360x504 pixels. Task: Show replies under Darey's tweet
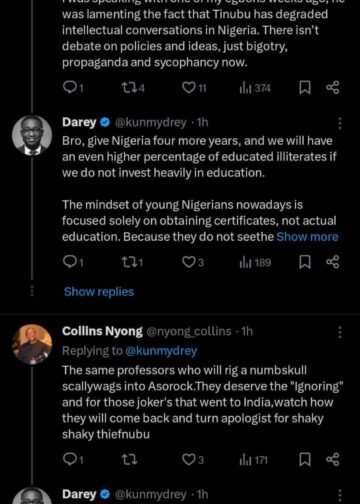[x=99, y=292]
